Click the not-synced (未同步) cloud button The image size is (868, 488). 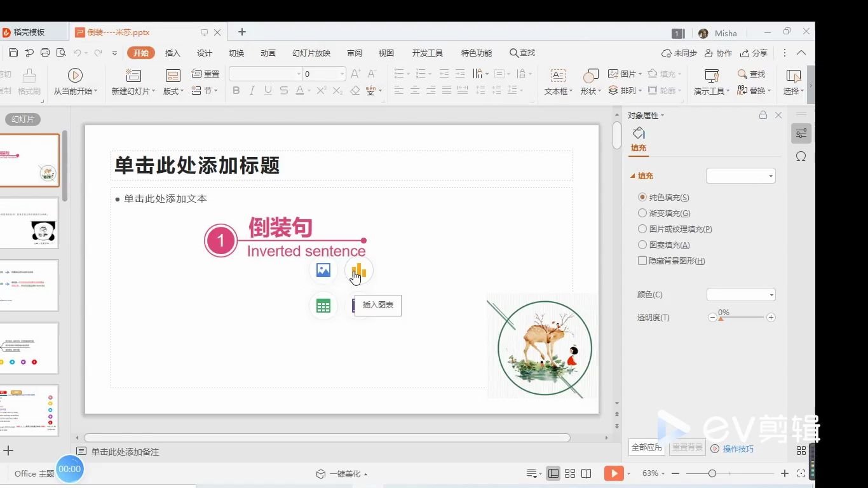coord(679,53)
